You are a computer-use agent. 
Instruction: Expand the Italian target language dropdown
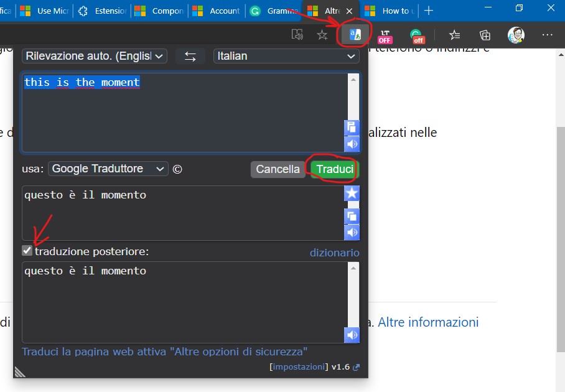286,56
